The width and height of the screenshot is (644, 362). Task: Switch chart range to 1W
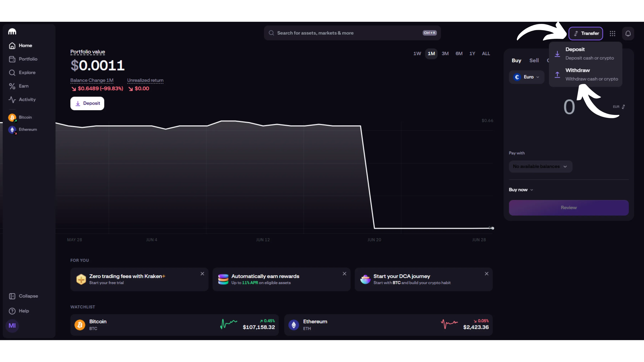point(417,53)
